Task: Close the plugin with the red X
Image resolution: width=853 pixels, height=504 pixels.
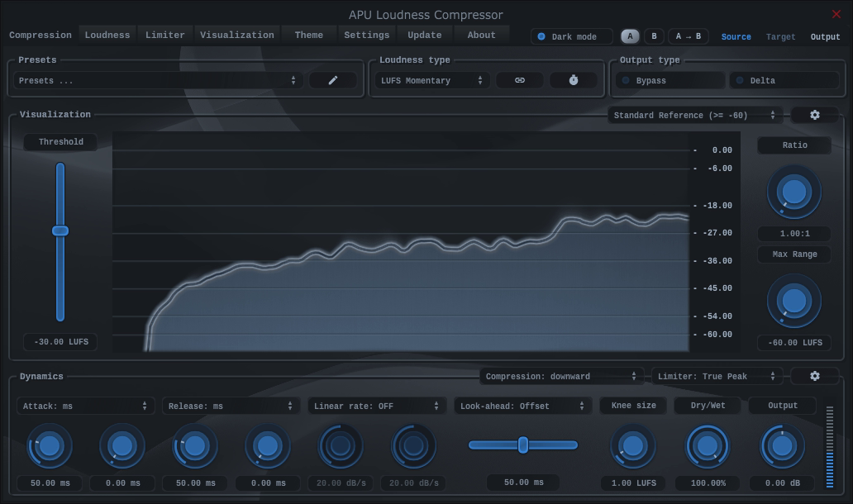Action: (x=836, y=14)
